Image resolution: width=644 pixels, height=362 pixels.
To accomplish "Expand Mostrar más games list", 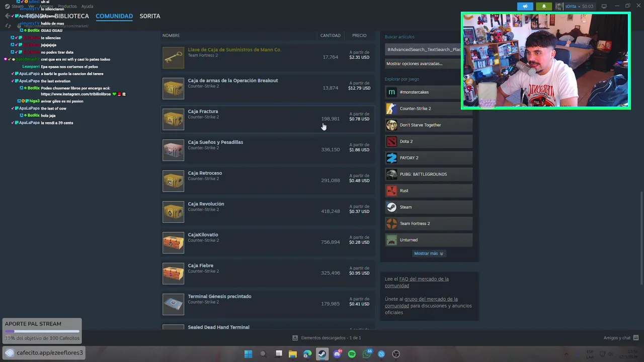I will click(x=429, y=253).
